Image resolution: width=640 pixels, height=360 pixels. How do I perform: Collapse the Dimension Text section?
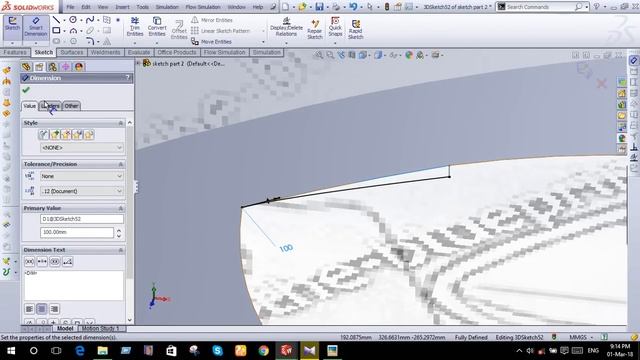tap(120, 250)
